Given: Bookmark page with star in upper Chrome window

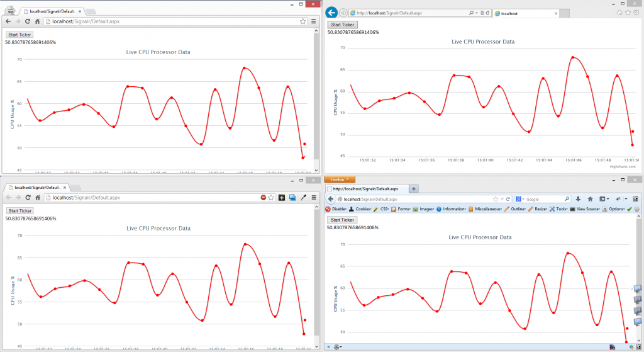Looking at the screenshot, I should tap(303, 21).
